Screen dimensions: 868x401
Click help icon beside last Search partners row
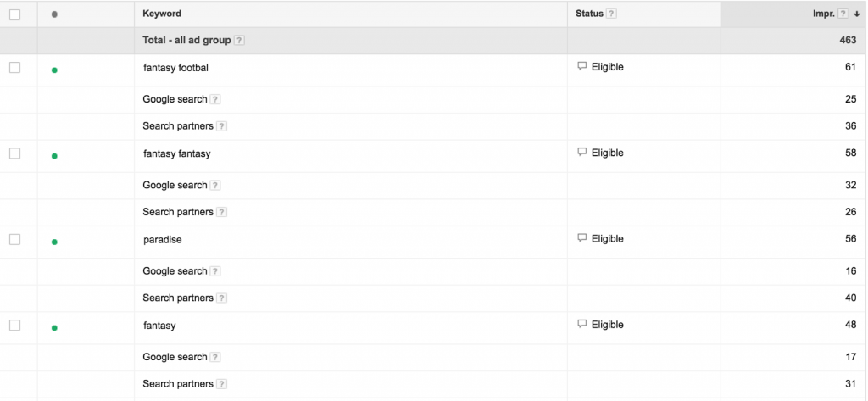point(221,384)
